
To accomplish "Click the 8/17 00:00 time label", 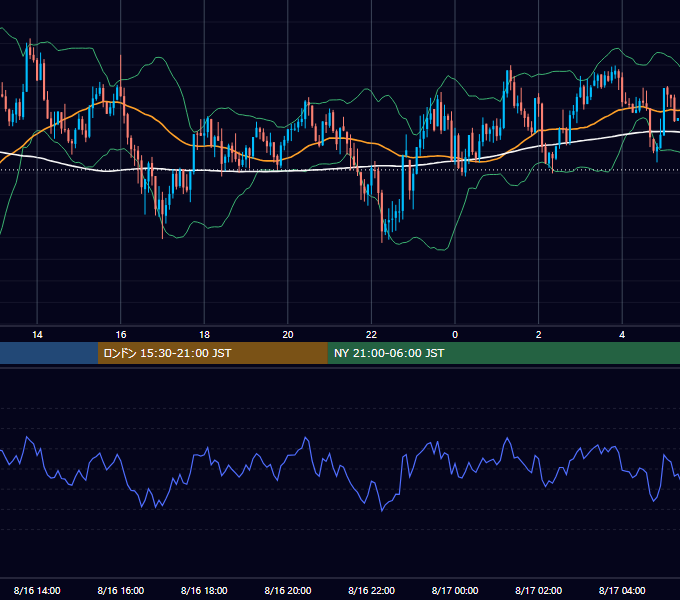I will pyautogui.click(x=455, y=590).
